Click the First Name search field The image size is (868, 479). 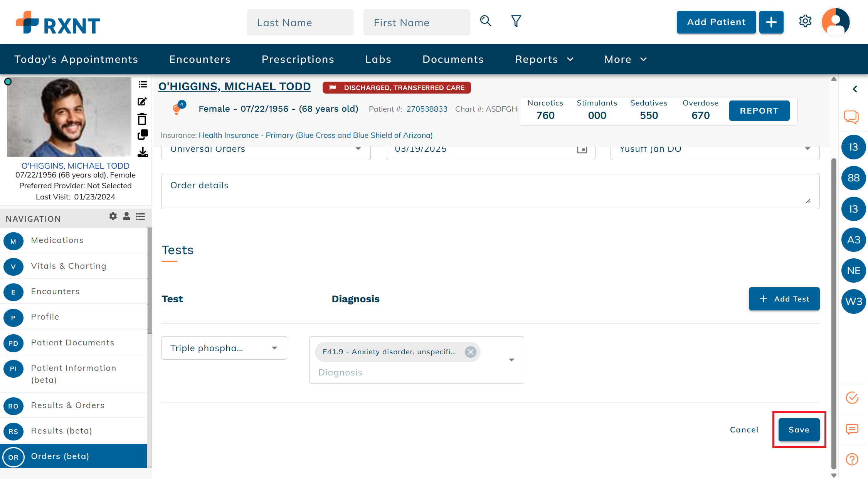(x=417, y=22)
